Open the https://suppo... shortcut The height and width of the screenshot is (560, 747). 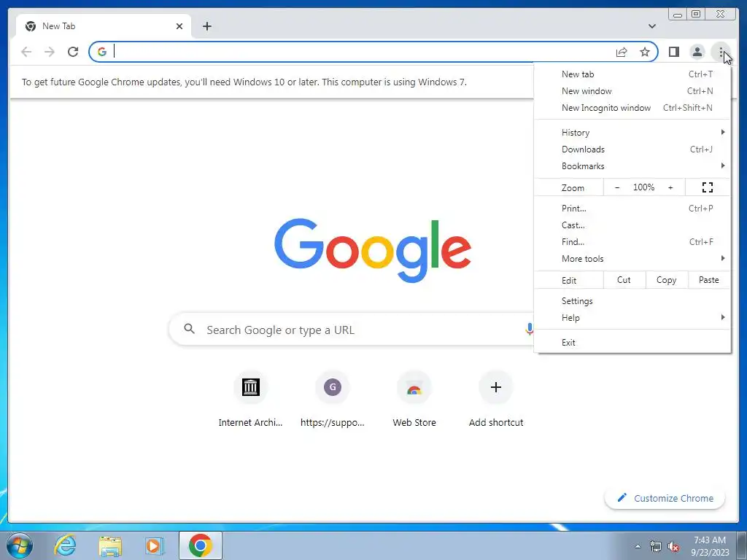coord(333,400)
